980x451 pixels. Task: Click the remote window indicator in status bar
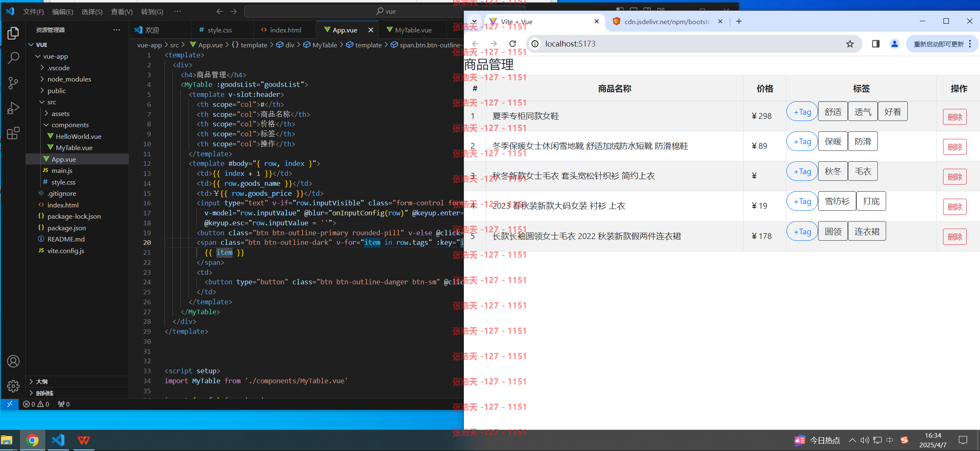(x=10, y=404)
